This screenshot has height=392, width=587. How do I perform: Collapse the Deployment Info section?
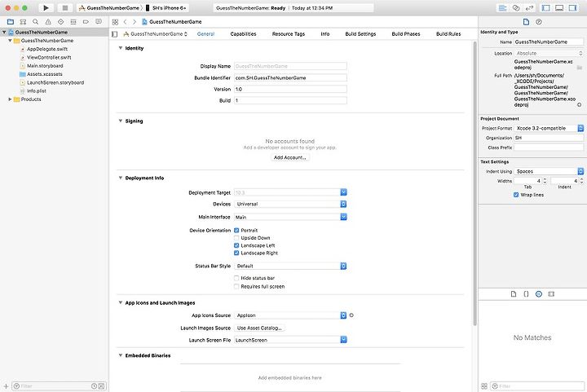point(121,178)
